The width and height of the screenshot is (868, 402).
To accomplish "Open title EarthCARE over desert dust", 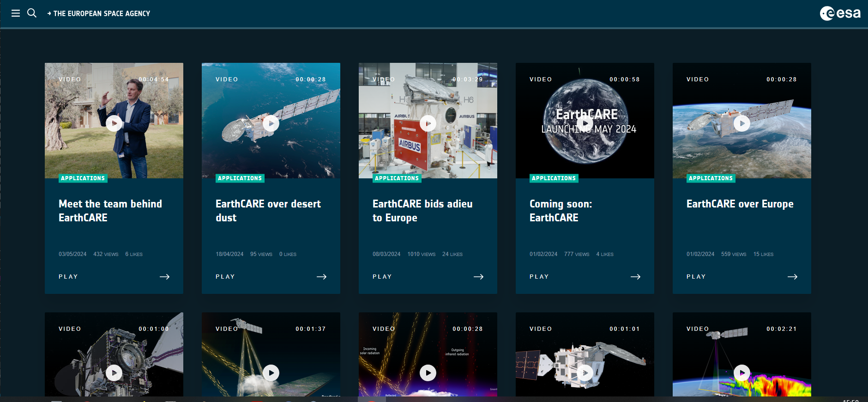I will pos(268,211).
